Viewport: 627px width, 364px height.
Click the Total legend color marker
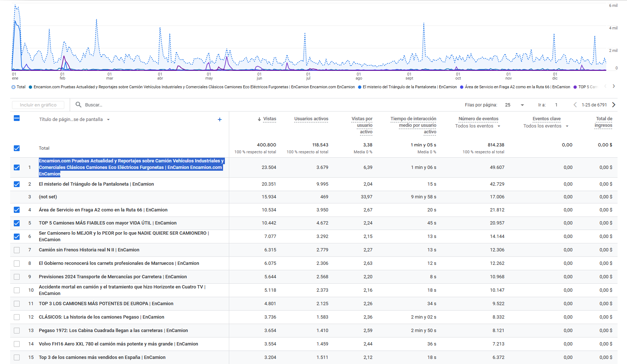13,87
